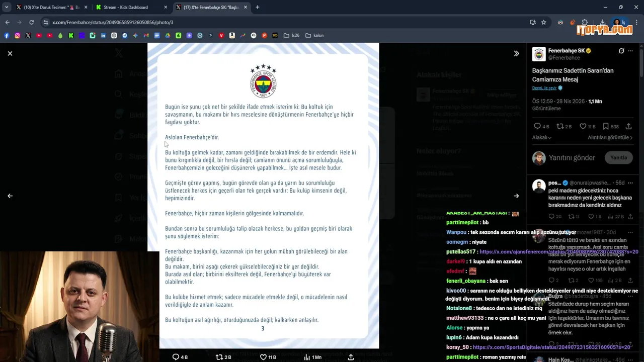Click reply icon showing 20 on first comment

[x=551, y=217]
